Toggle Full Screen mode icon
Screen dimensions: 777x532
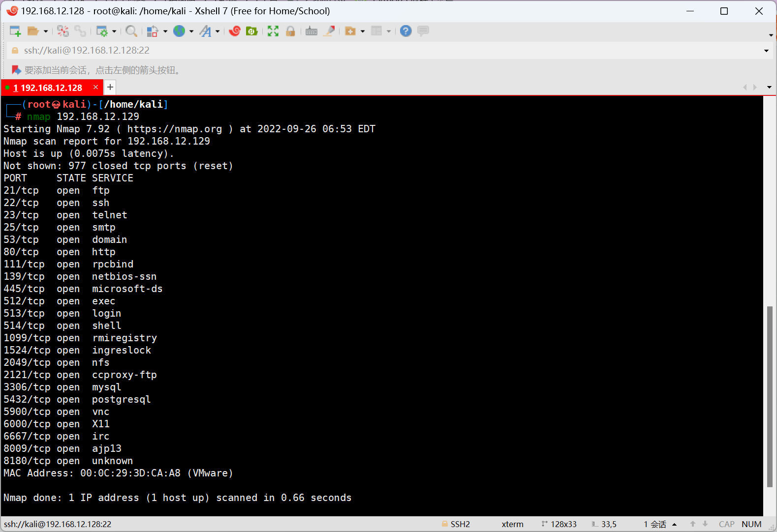tap(273, 31)
